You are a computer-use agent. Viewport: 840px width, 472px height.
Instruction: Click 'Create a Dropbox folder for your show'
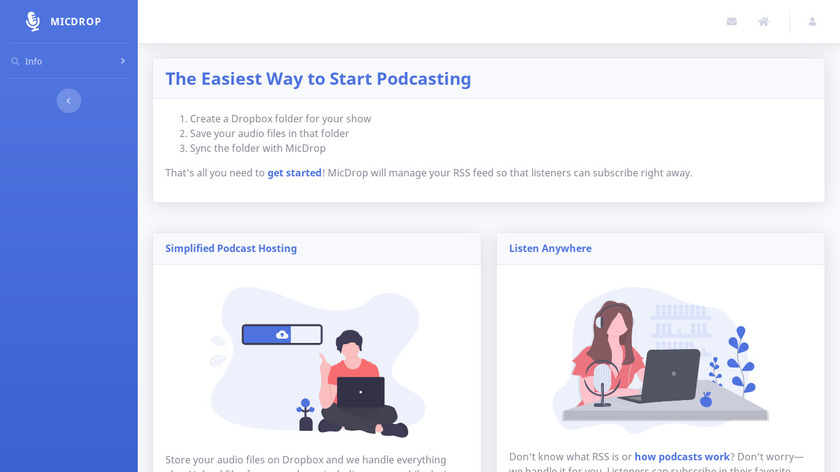(280, 118)
